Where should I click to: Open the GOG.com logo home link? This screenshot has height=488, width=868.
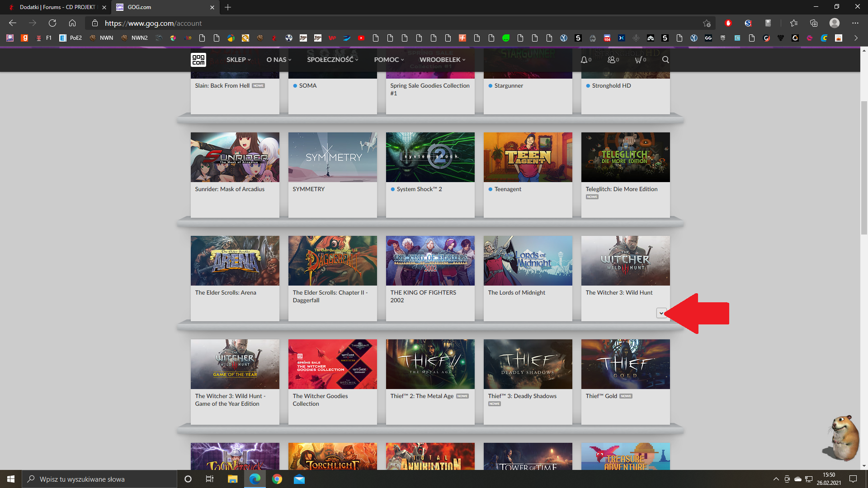pyautogui.click(x=198, y=60)
